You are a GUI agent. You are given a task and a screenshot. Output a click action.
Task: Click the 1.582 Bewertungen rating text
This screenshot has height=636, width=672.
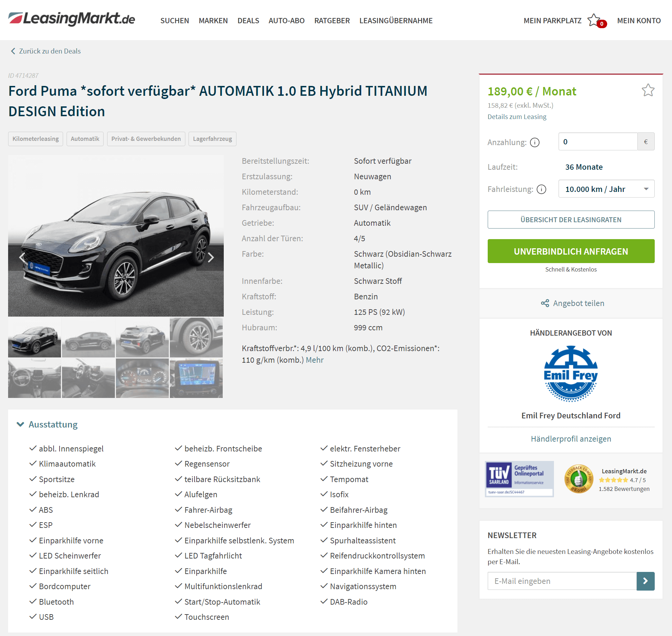click(624, 489)
